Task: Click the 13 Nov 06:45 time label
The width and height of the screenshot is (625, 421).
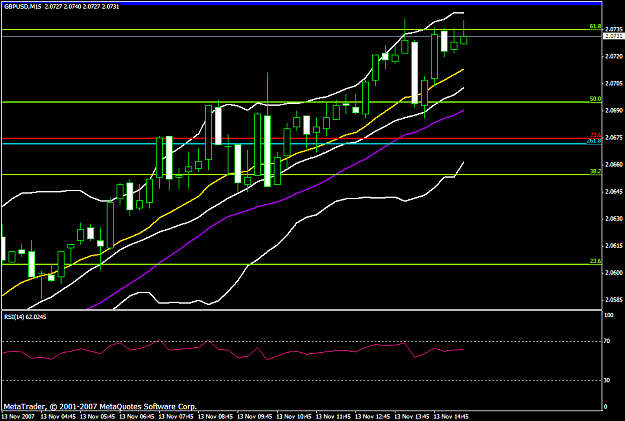Action: [137, 417]
